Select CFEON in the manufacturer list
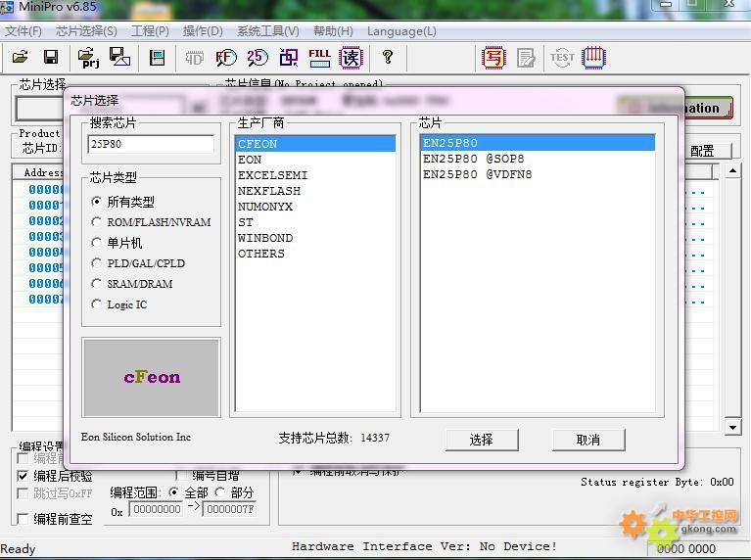Screen dimensions: 751x560 pyautogui.click(x=315, y=144)
